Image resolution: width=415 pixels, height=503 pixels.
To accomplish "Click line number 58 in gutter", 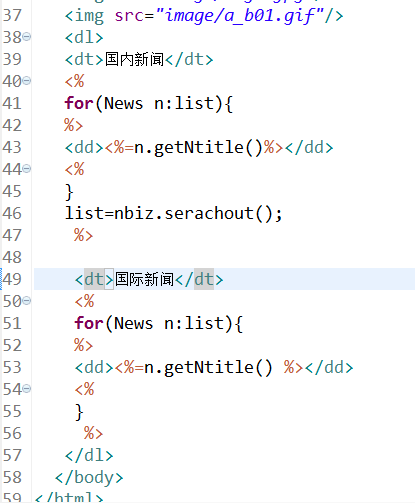I will click(x=12, y=477).
